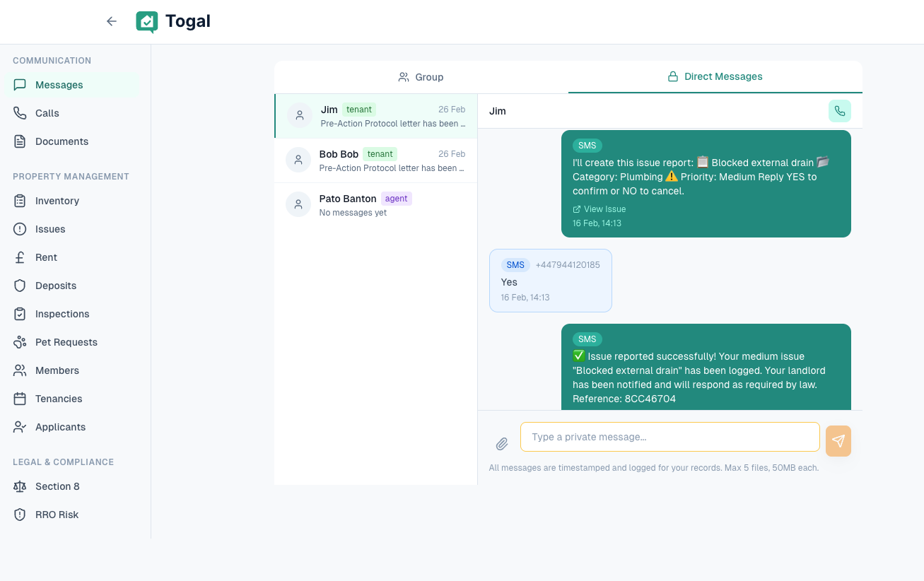The image size is (924, 581).
Task: Open the Section 8 compliance page
Action: click(x=21, y=486)
